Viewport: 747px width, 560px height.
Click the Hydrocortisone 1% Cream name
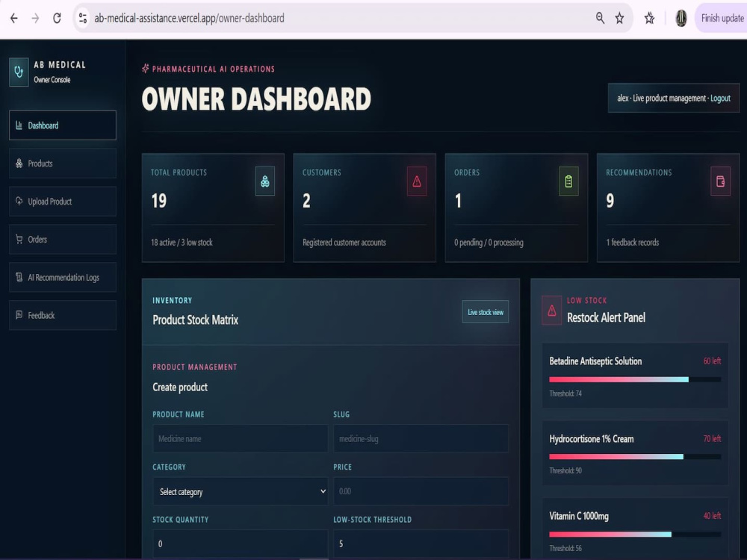point(591,438)
